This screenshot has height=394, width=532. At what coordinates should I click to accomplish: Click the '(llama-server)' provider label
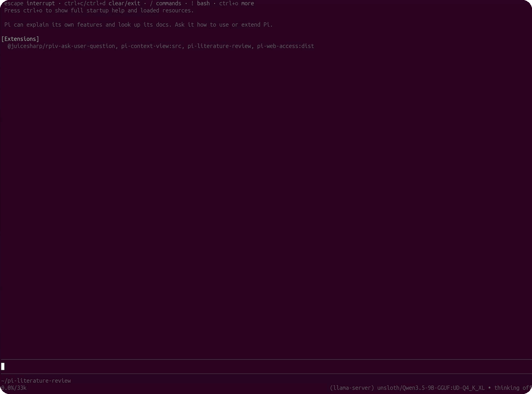(x=352, y=388)
